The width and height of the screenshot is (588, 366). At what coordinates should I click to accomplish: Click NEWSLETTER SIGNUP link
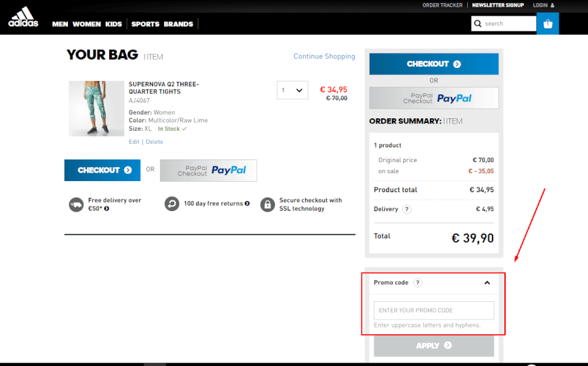pyautogui.click(x=498, y=5)
